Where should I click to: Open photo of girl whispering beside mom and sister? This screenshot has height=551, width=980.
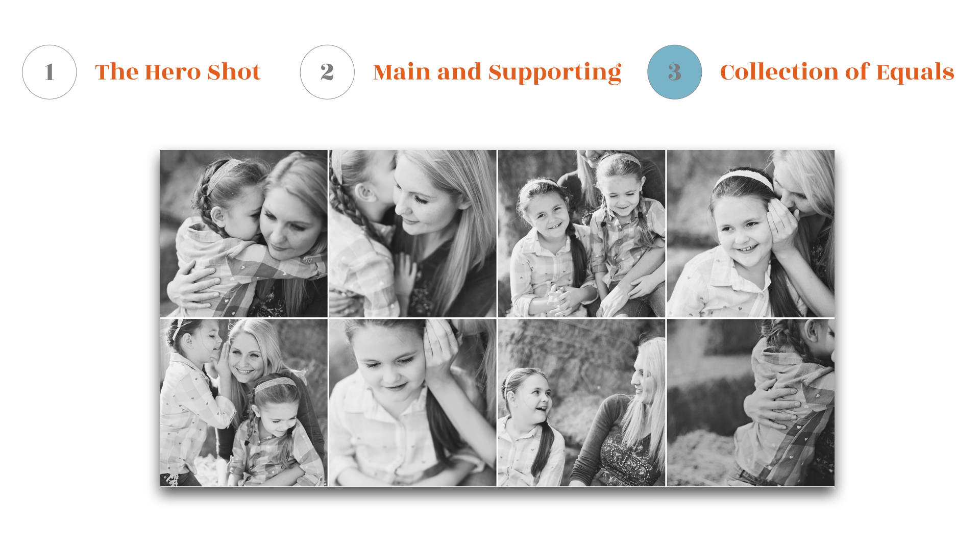[243, 403]
